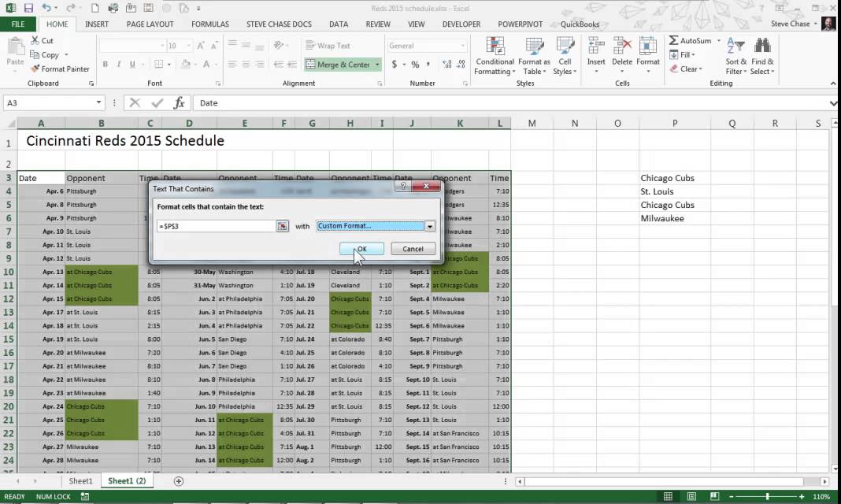The image size is (841, 504).
Task: Open Sort & Filter menu
Action: 735,56
